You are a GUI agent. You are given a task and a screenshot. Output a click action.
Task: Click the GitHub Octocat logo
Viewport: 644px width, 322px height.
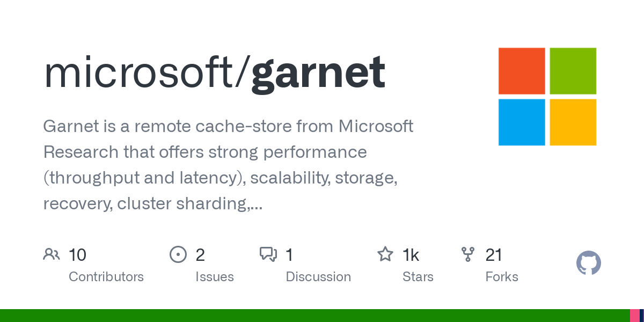pyautogui.click(x=589, y=264)
